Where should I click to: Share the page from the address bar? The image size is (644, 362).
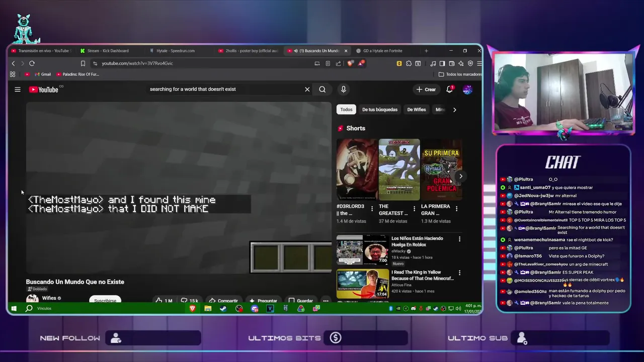point(338,63)
